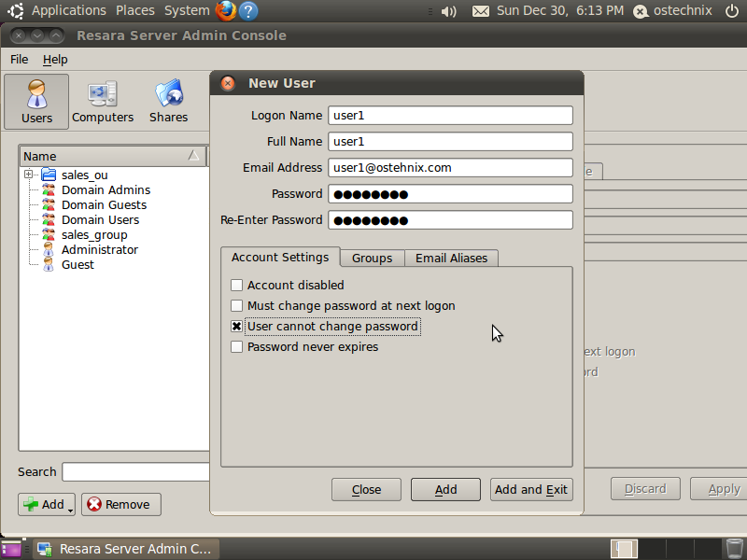Click the workspace switcher first workspace
747x560 pixels.
624,549
